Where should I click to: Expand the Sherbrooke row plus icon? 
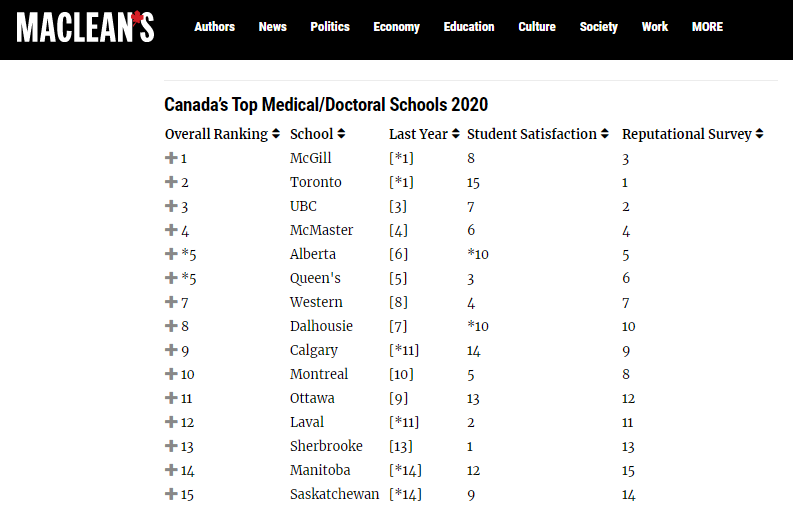click(x=171, y=446)
